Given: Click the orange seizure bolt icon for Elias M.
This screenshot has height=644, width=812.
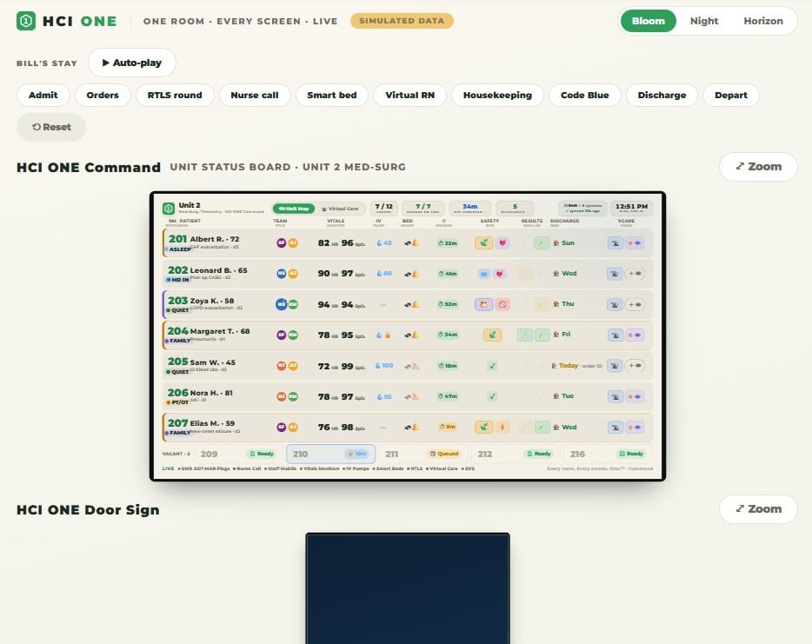Looking at the screenshot, I should pos(503,427).
